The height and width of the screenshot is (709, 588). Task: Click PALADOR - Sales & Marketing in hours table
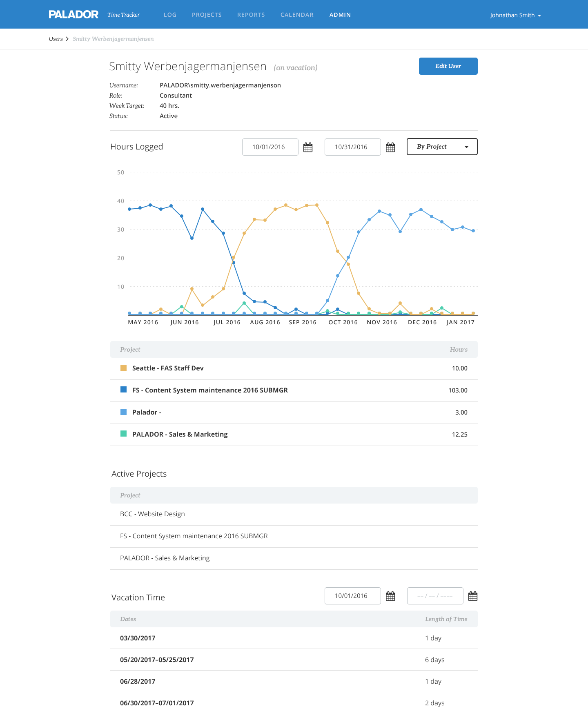click(x=180, y=434)
